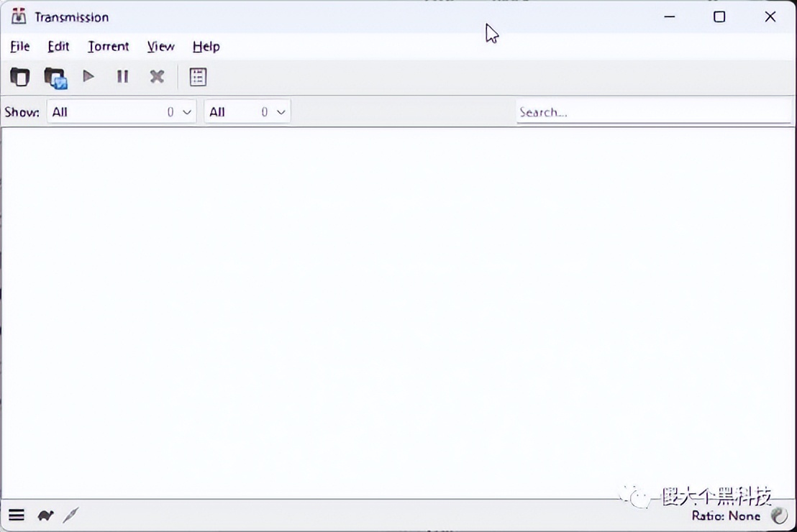Expand the first Show filter dropdown
This screenshot has width=797, height=532.
(122, 112)
